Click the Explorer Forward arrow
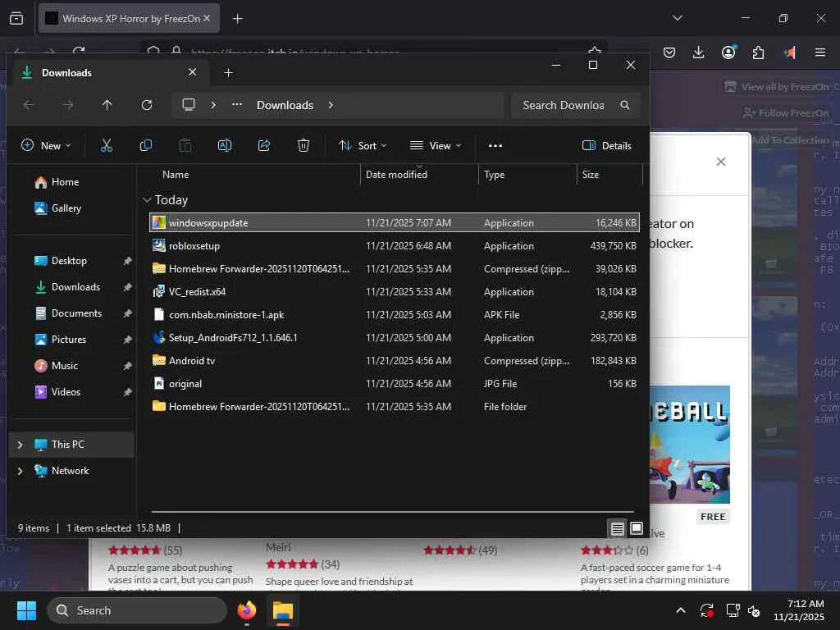The width and height of the screenshot is (840, 630). 68,105
